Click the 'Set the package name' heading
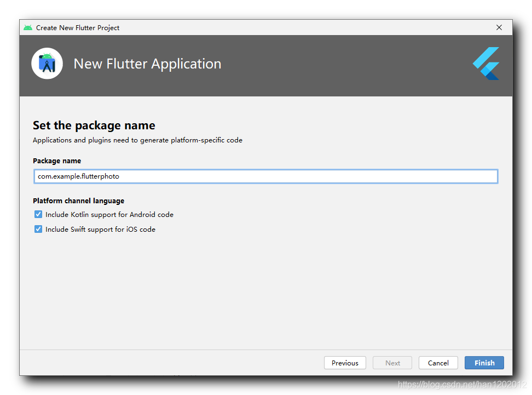 tap(94, 125)
